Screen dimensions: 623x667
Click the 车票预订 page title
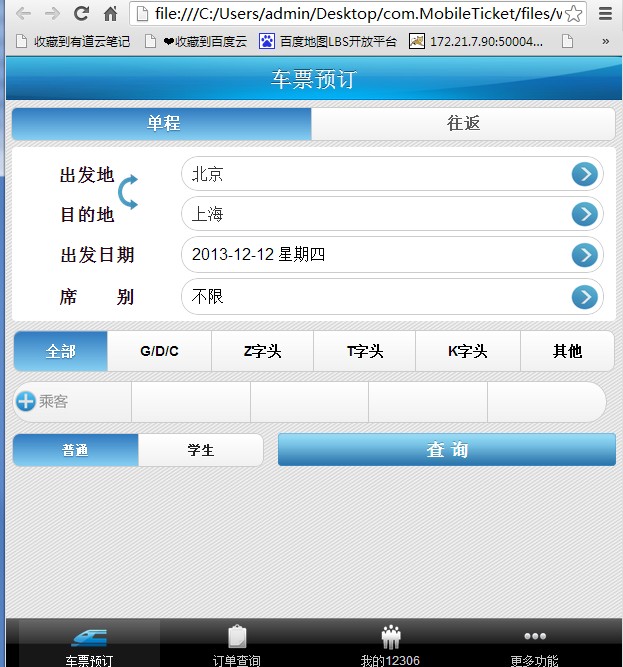coord(313,79)
